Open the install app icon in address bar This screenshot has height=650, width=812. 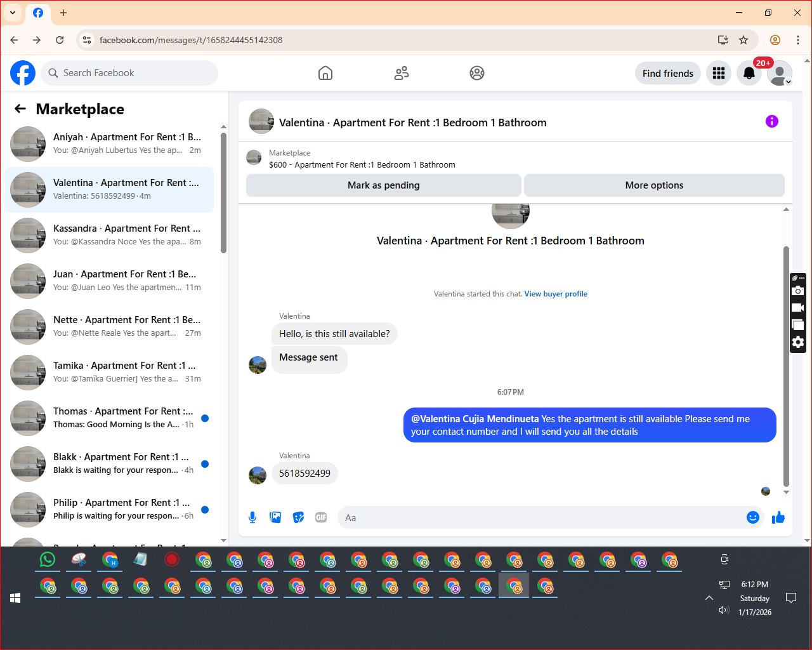(x=723, y=40)
